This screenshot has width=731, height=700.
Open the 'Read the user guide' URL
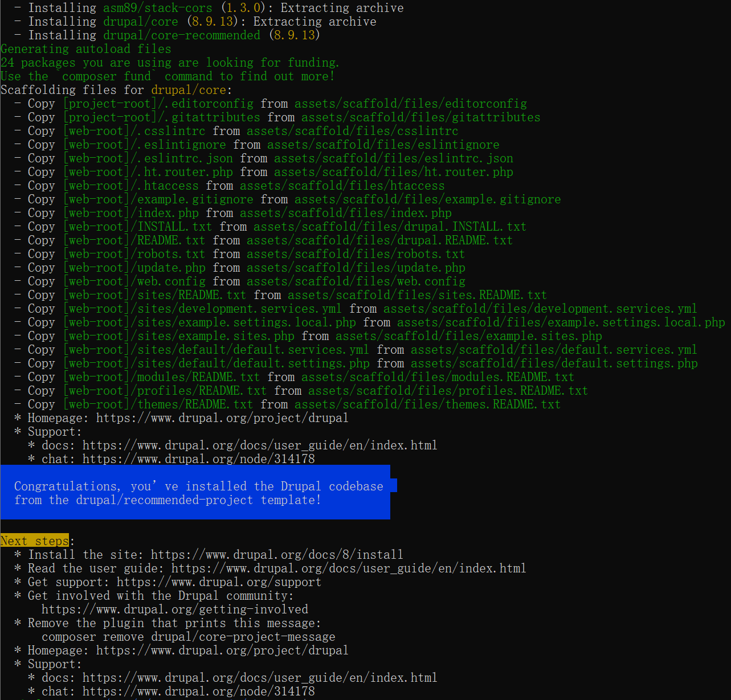click(349, 568)
